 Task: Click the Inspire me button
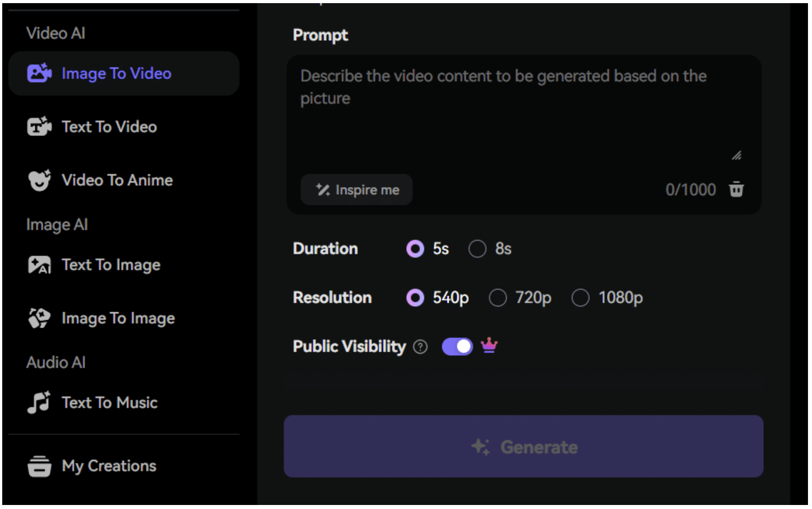pyautogui.click(x=356, y=190)
